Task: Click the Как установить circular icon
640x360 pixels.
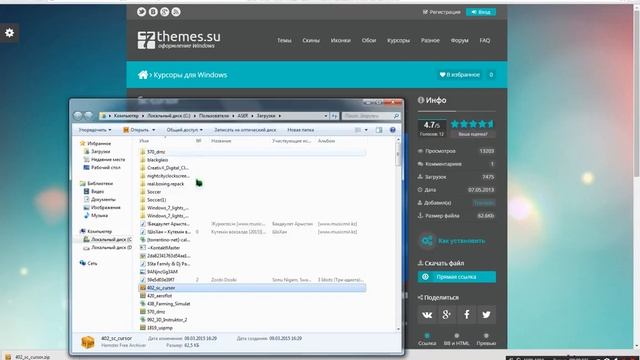Action: 427,241
